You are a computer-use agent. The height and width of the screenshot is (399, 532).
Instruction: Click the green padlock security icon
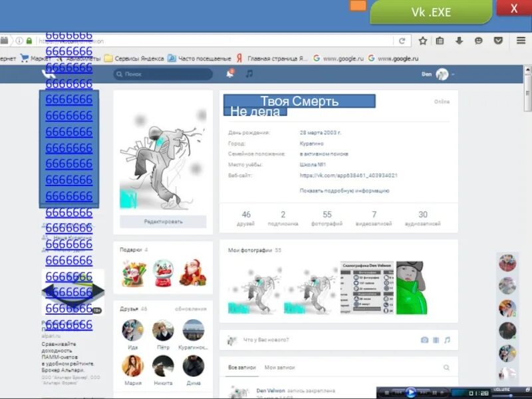pos(29,41)
